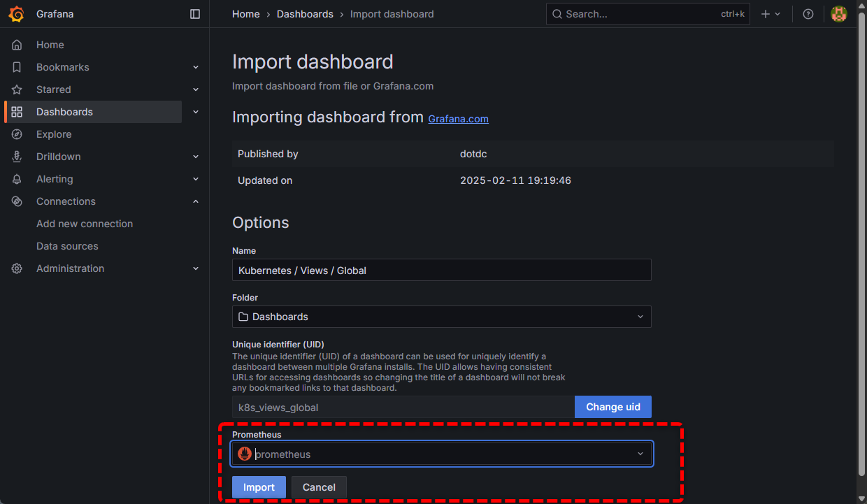Click the date 2025-02-11 19:19:46
Screen dimensions: 867x504
[x=515, y=180]
